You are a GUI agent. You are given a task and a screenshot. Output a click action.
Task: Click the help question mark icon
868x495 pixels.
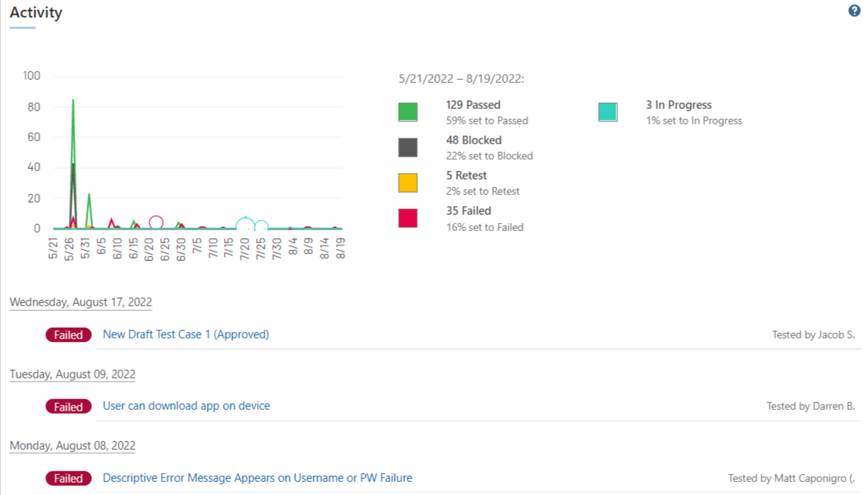pyautogui.click(x=854, y=11)
